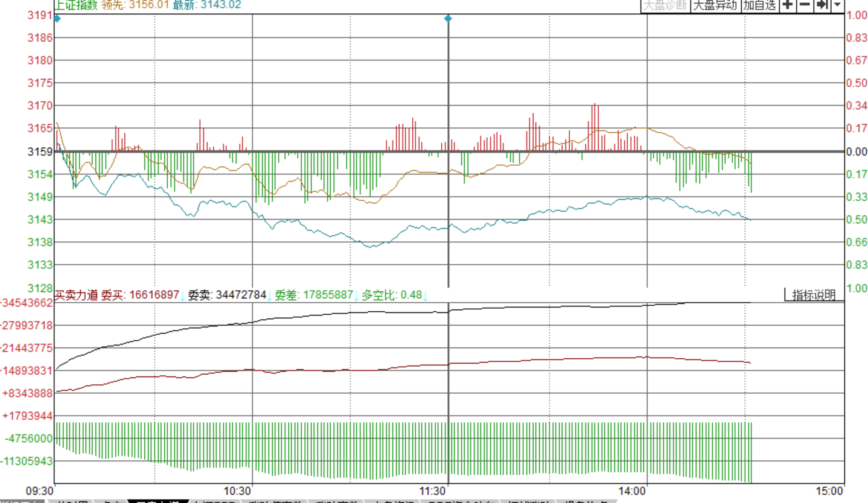Click the -34543662 indicator axis label

click(x=27, y=302)
